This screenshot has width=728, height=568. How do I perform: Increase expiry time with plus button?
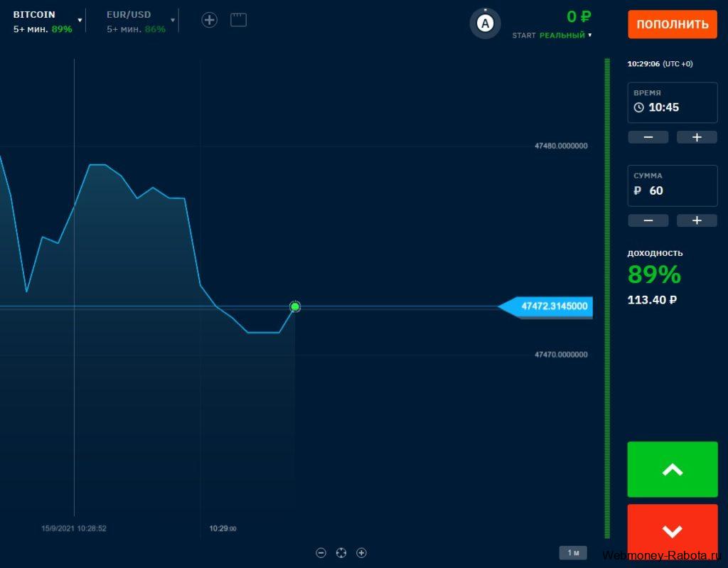tap(697, 137)
